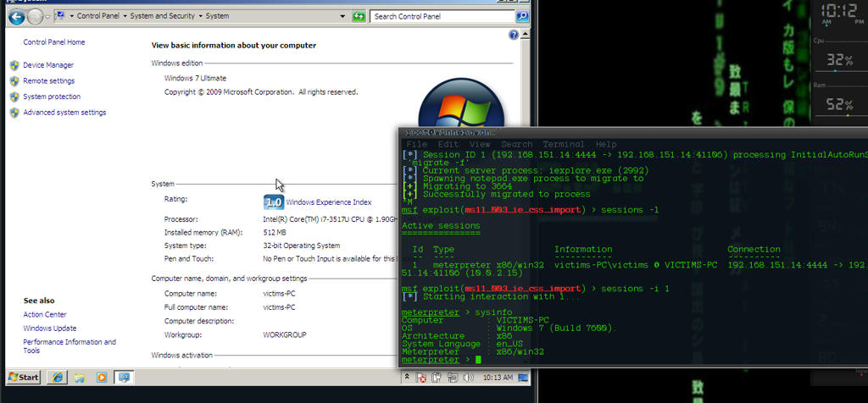
Task: Open Help with the blue question mark
Action: 513,35
